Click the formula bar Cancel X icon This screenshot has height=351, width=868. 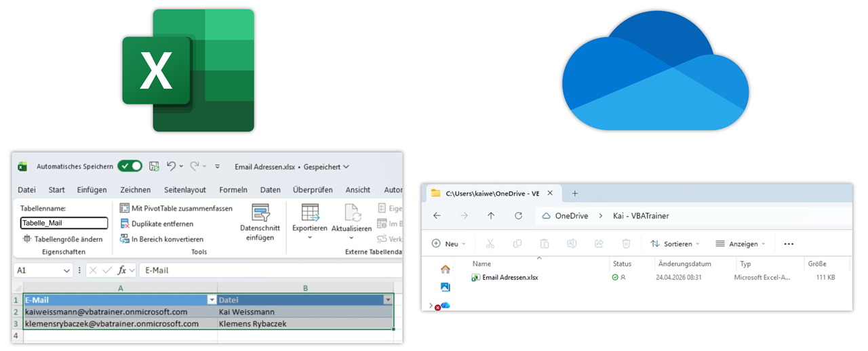[93, 270]
